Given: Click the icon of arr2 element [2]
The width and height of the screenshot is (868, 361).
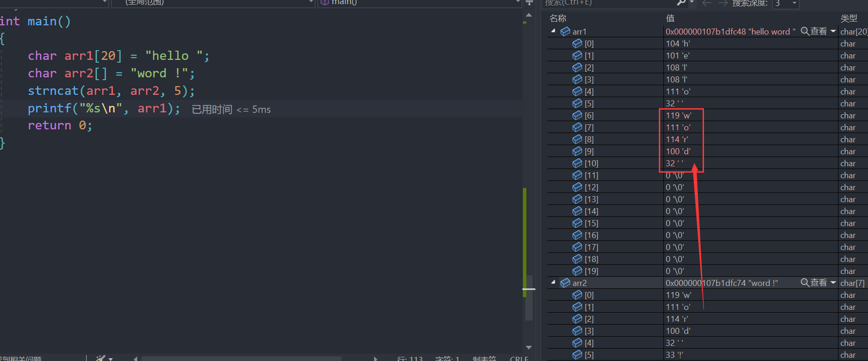Looking at the screenshot, I should point(577,319).
